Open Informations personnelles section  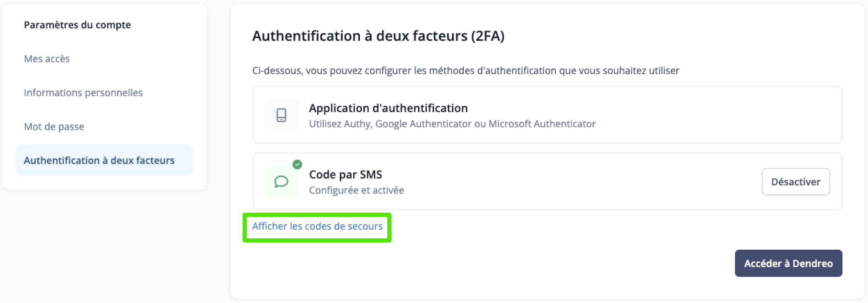click(83, 93)
